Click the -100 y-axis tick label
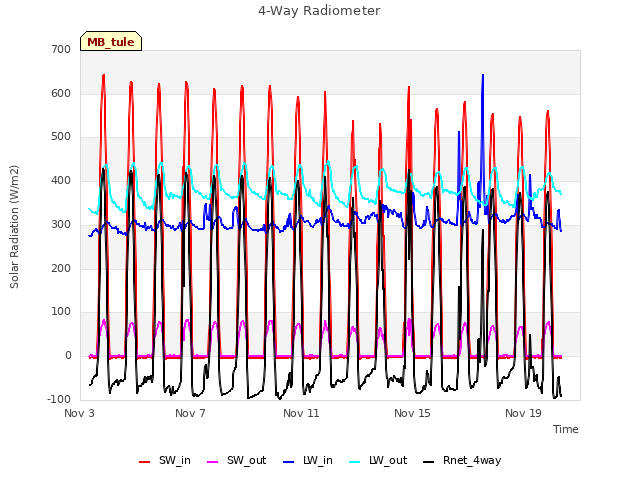Image resolution: width=640 pixels, height=480 pixels. tap(59, 399)
